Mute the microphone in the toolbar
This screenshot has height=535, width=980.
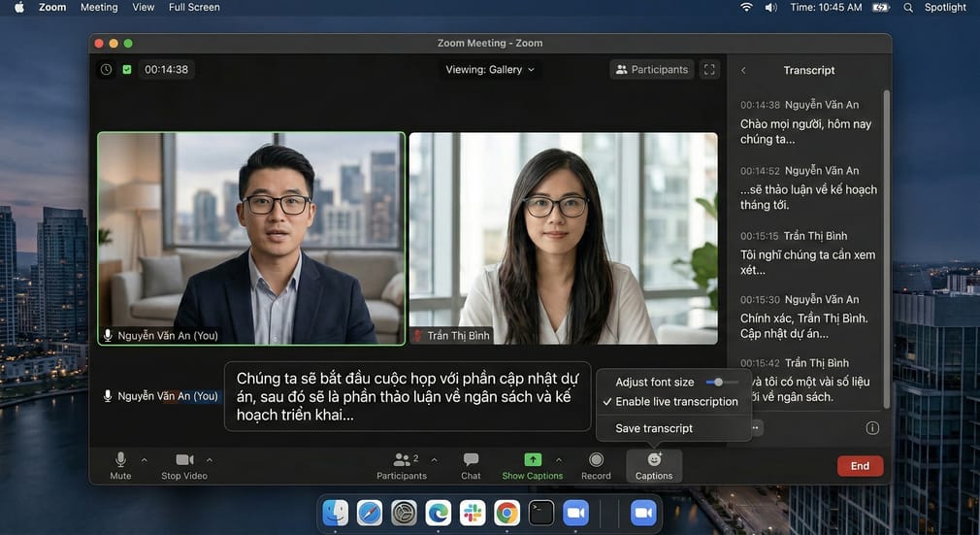pyautogui.click(x=121, y=459)
